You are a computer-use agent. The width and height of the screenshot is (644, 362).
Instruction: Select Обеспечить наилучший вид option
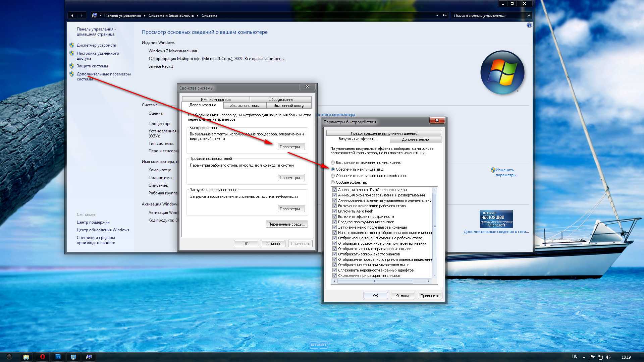click(357, 169)
